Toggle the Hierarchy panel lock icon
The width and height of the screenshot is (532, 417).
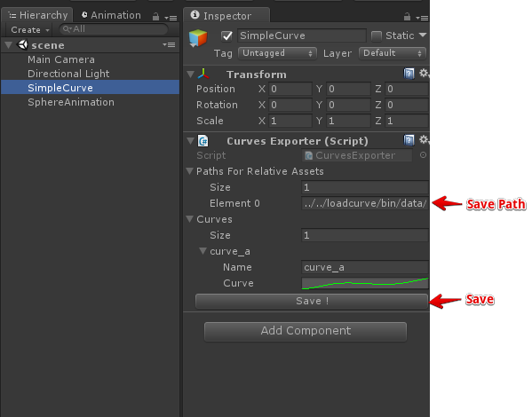(155, 17)
